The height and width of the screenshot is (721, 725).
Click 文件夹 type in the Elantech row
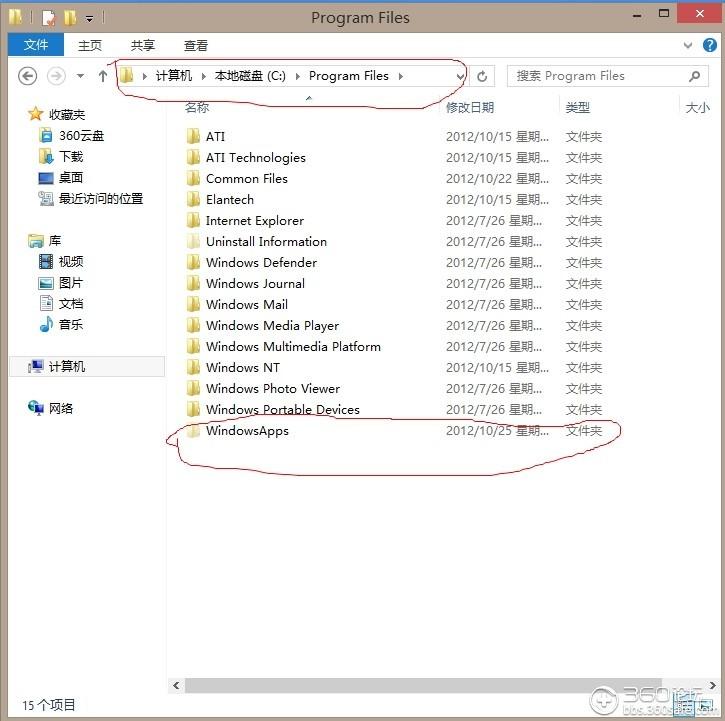point(584,200)
